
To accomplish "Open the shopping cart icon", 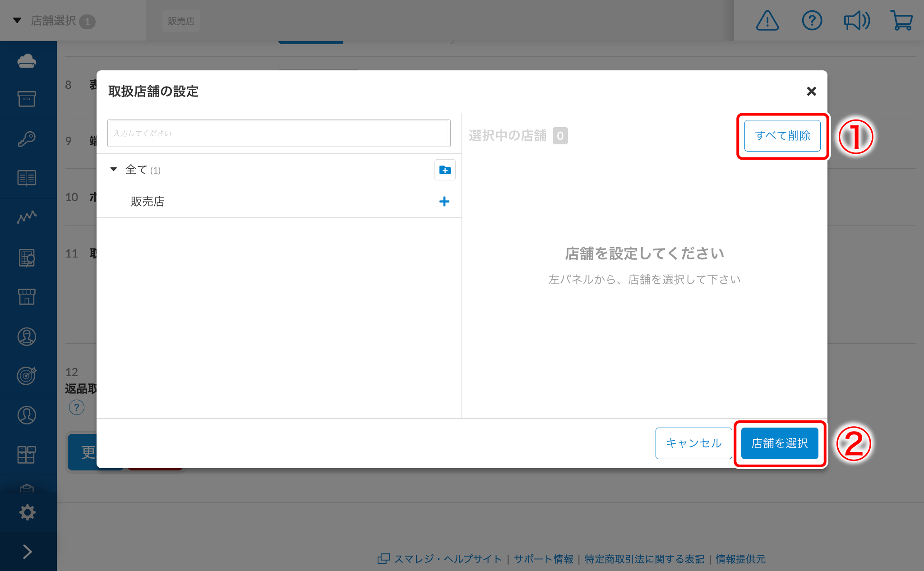I will (901, 21).
